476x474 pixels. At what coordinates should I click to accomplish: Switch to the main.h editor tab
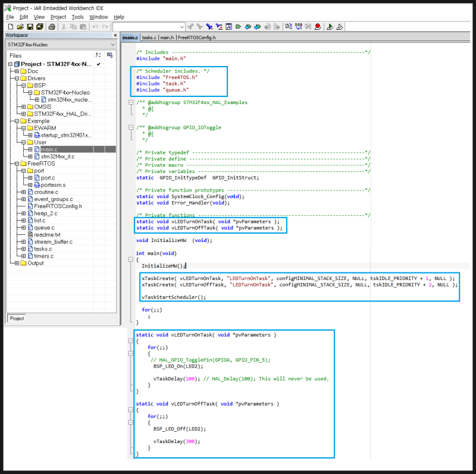point(167,37)
